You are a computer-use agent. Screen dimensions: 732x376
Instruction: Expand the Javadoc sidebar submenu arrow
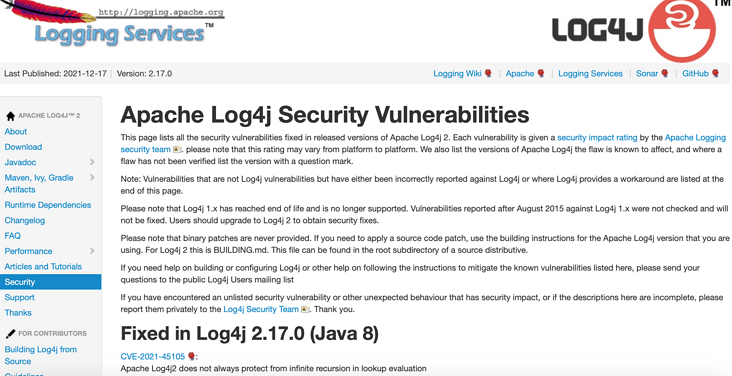(x=92, y=162)
